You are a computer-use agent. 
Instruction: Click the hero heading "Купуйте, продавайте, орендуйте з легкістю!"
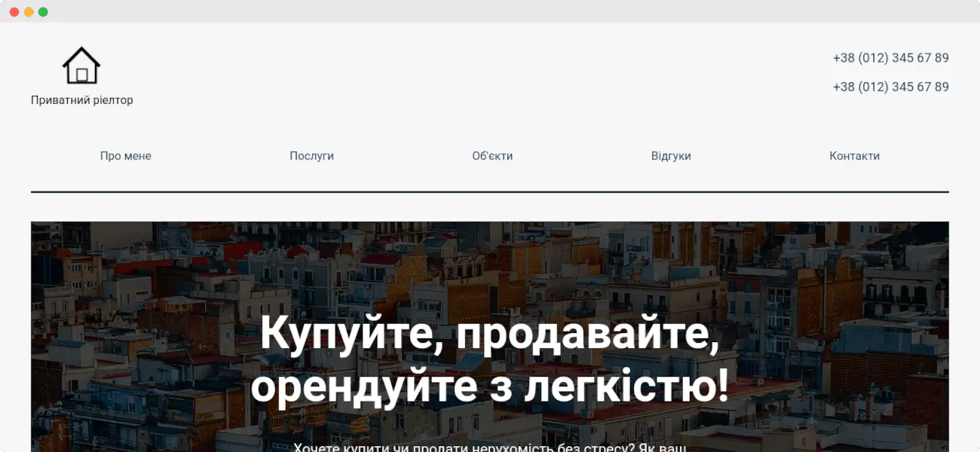coord(490,360)
